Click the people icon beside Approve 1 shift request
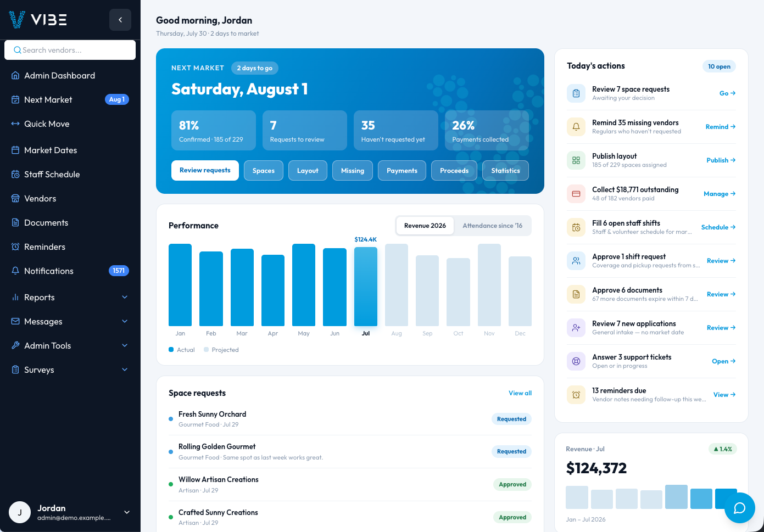The image size is (764, 532). point(576,261)
